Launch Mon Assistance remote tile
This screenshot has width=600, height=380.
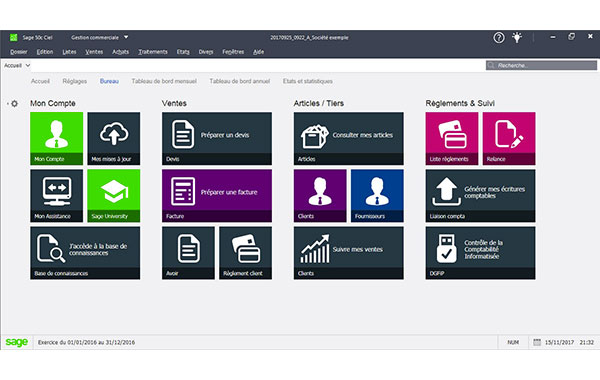tap(57, 196)
